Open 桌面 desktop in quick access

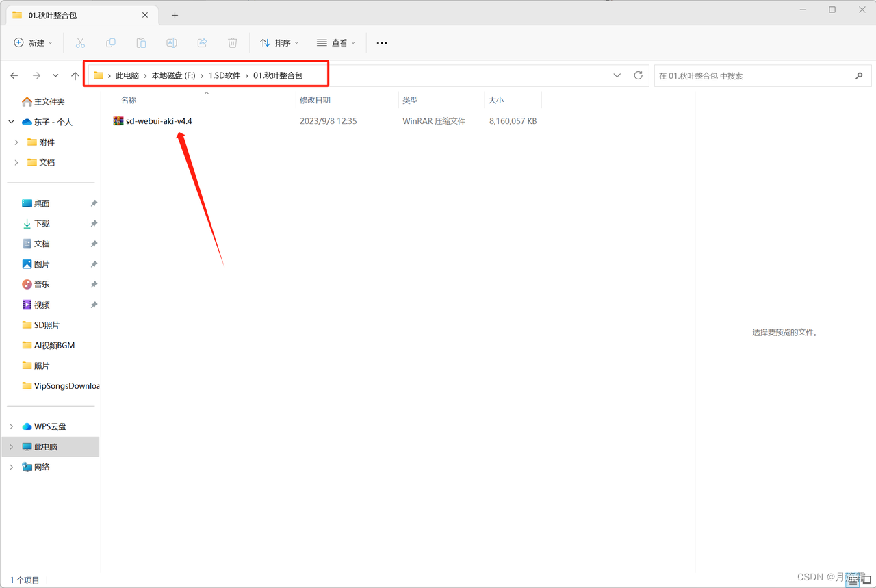click(36, 203)
